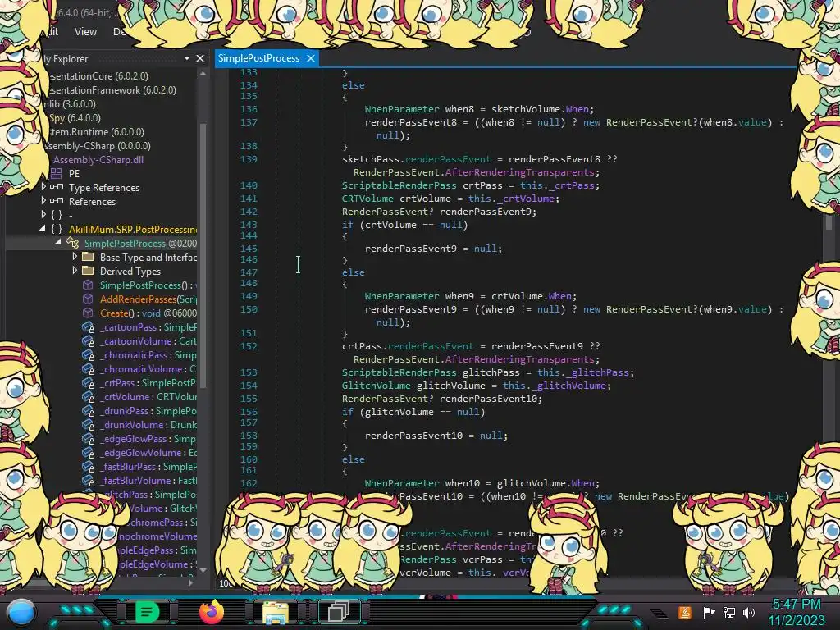The height and width of the screenshot is (630, 840).
Task: Click the AddRenderPasses method icon
Action: coord(88,299)
